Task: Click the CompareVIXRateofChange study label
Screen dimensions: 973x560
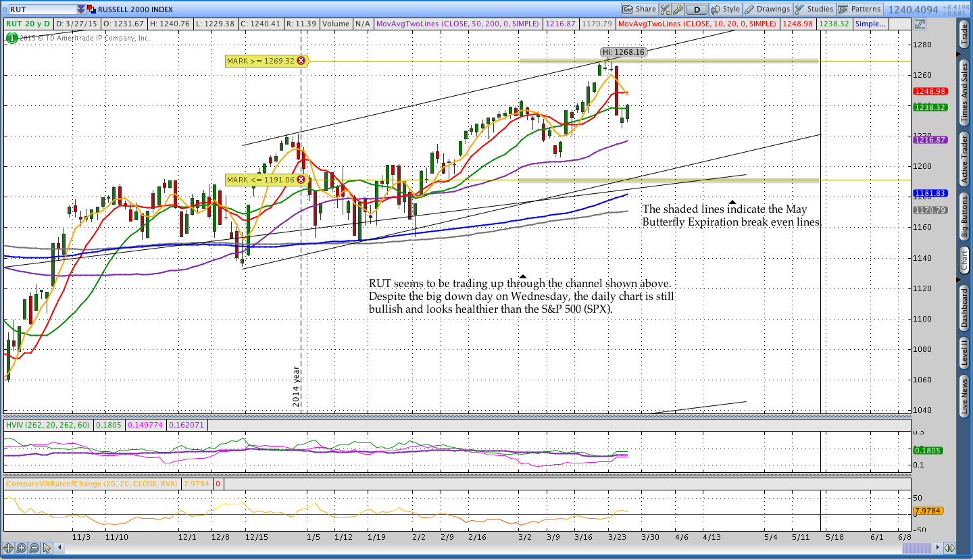Action: click(91, 484)
